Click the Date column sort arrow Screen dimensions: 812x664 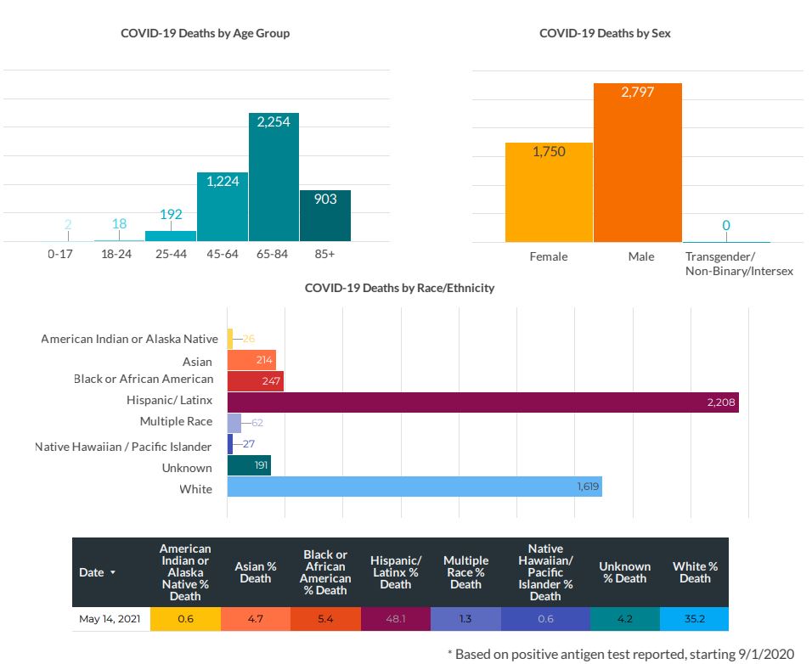(113, 573)
